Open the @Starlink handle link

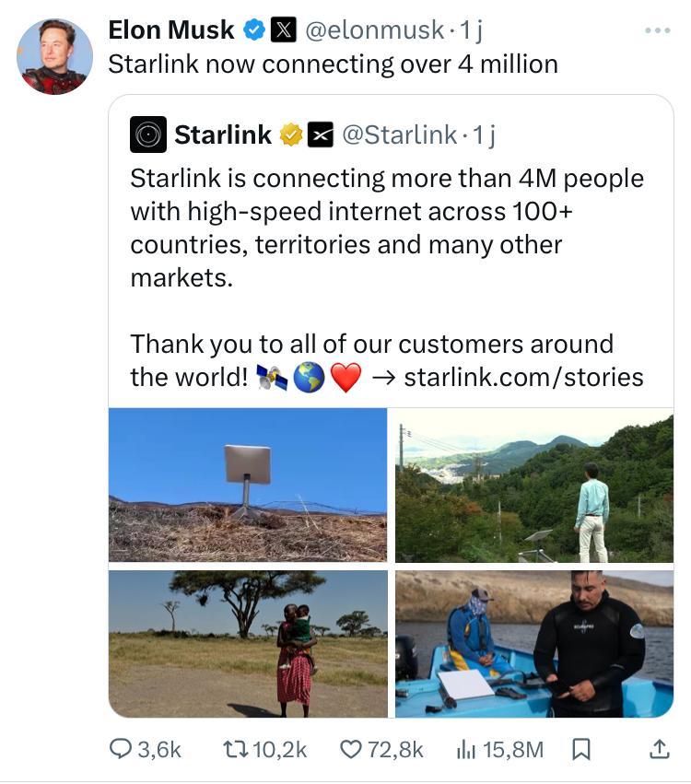point(400,135)
